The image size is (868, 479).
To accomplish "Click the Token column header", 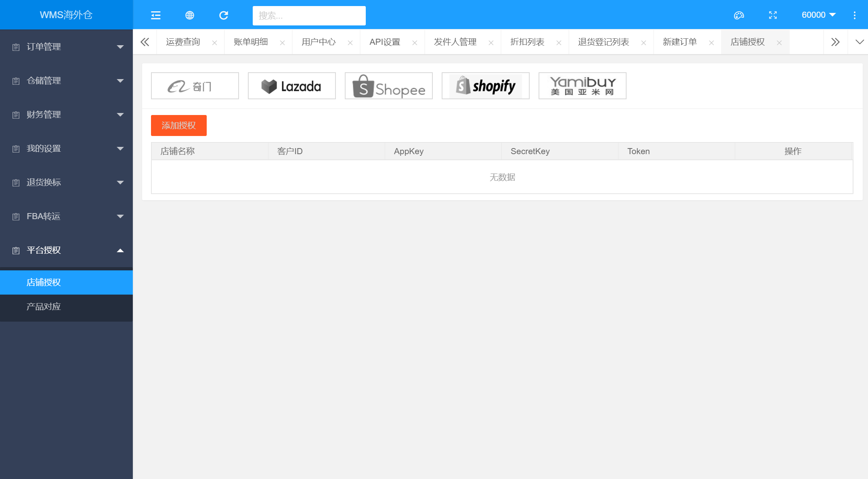I will point(676,151).
